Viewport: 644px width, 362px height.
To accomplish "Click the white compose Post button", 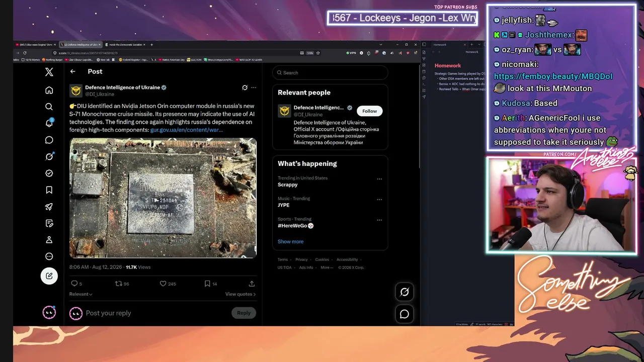I will coord(49,276).
